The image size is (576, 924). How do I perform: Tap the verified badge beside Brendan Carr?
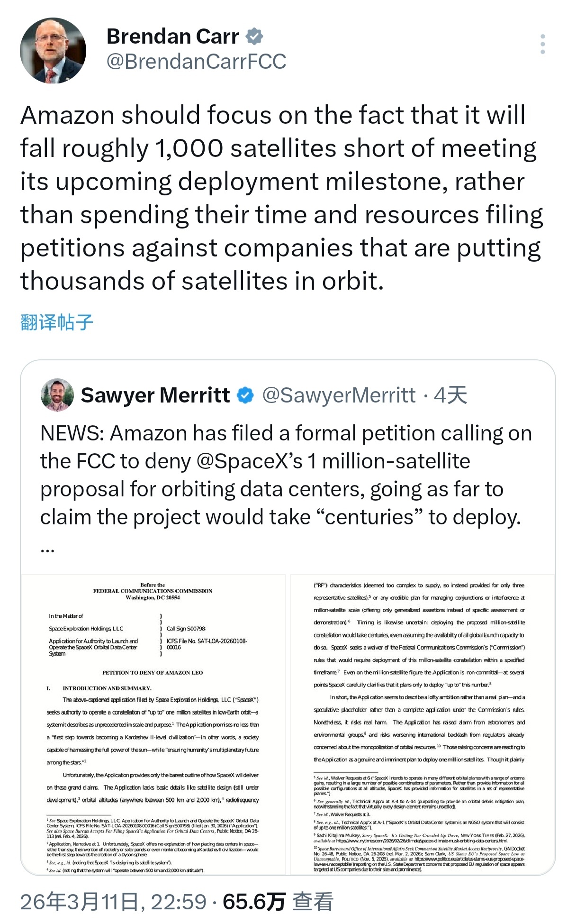tap(254, 37)
